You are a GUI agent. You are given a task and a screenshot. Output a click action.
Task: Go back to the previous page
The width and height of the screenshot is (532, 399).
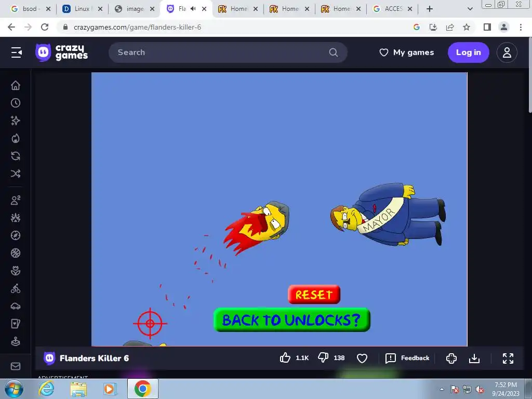click(x=11, y=27)
